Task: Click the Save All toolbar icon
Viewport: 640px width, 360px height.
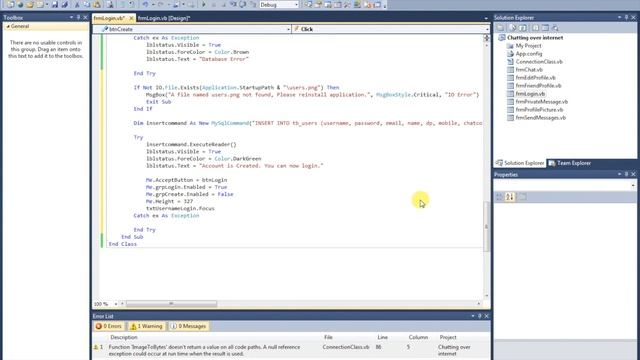Action: [x=64, y=4]
